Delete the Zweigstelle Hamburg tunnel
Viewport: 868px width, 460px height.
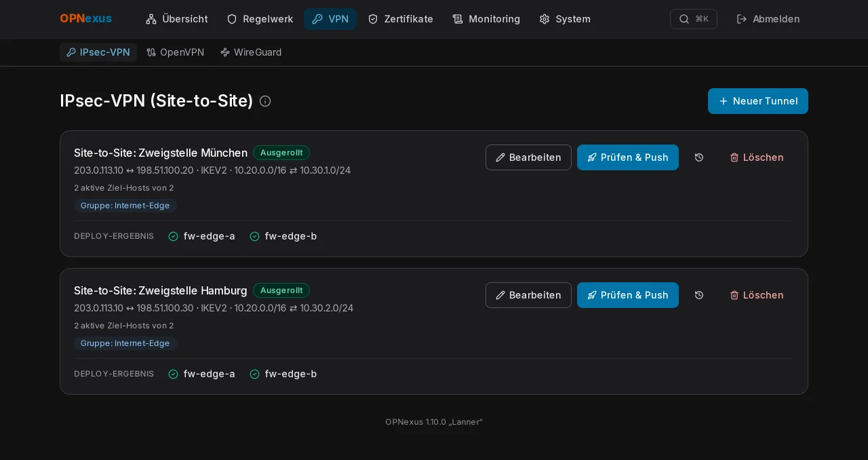click(756, 295)
